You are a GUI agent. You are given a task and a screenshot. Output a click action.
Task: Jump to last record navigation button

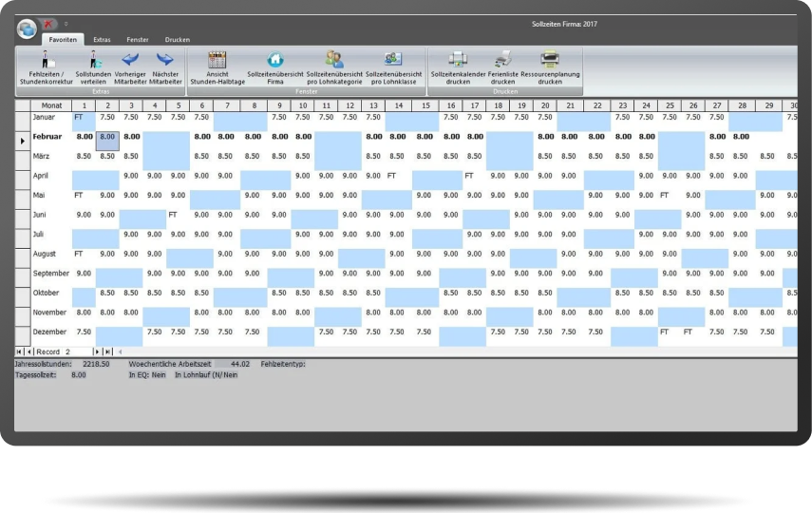(x=107, y=351)
